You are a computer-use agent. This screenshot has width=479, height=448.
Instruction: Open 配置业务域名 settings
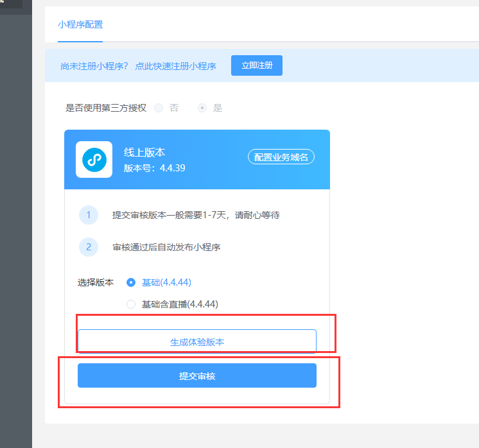(281, 157)
